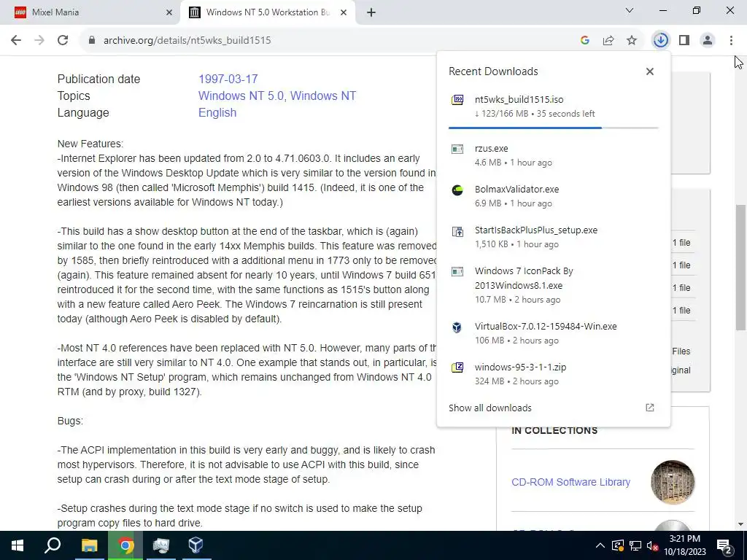Screen dimensions: 747x560
Task: Open rzus.exe from downloads list
Action: tap(553, 155)
